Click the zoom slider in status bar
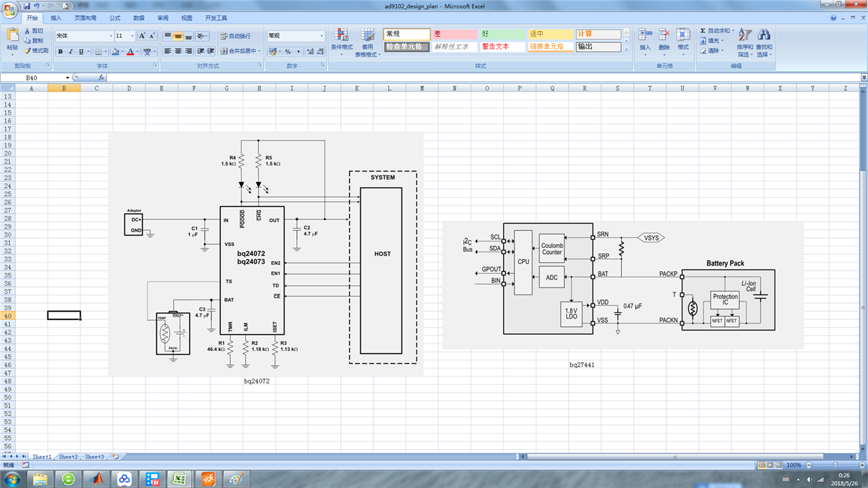The height and width of the screenshot is (488, 868). pyautogui.click(x=835, y=465)
